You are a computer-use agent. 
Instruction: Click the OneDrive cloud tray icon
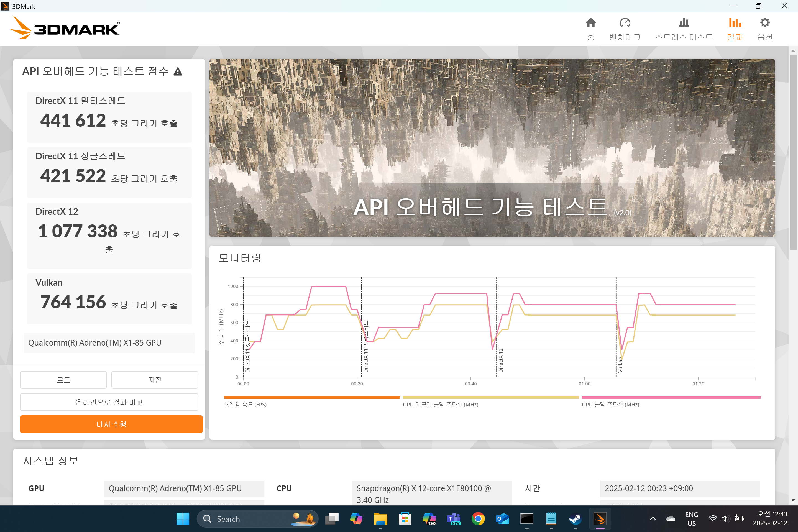tap(671, 519)
